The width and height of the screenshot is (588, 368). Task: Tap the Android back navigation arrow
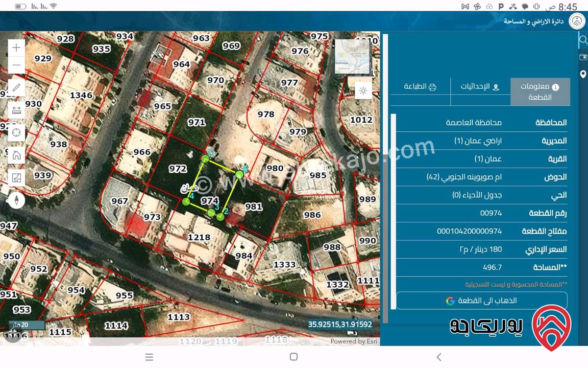click(x=439, y=357)
